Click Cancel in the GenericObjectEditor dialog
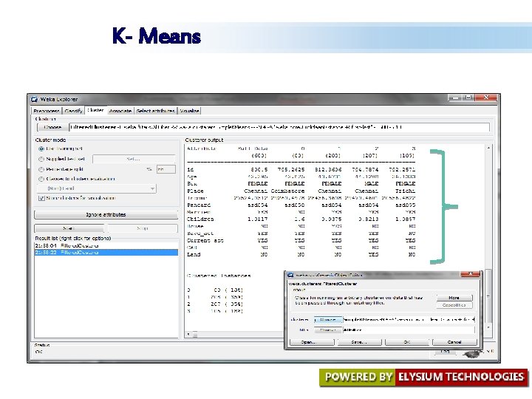This screenshot has width=532, height=399. (454, 342)
